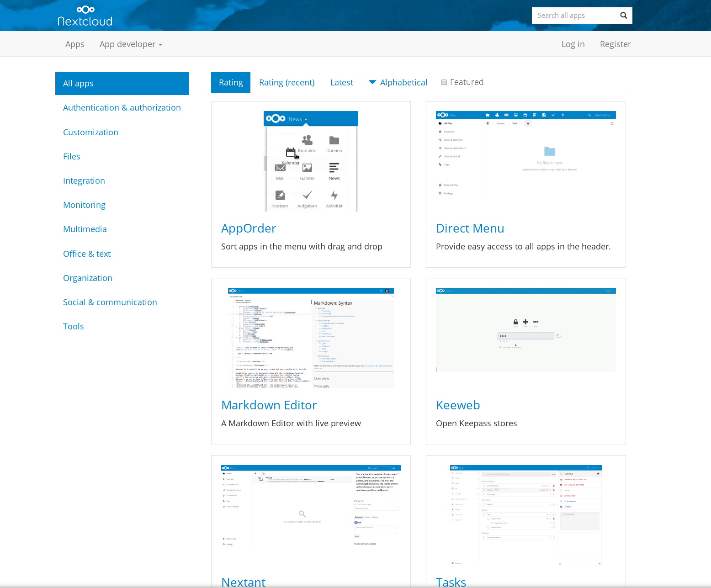The height and width of the screenshot is (588, 711).
Task: Click AppOrder description about drag and drop
Action: (302, 246)
